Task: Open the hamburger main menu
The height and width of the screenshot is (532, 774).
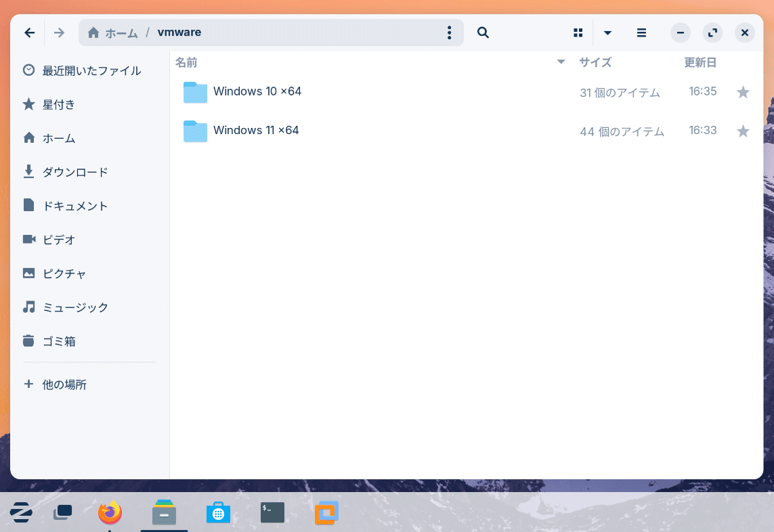Action: point(641,32)
